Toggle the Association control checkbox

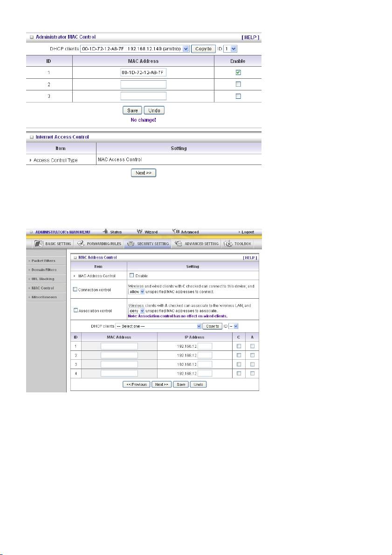pos(75,310)
